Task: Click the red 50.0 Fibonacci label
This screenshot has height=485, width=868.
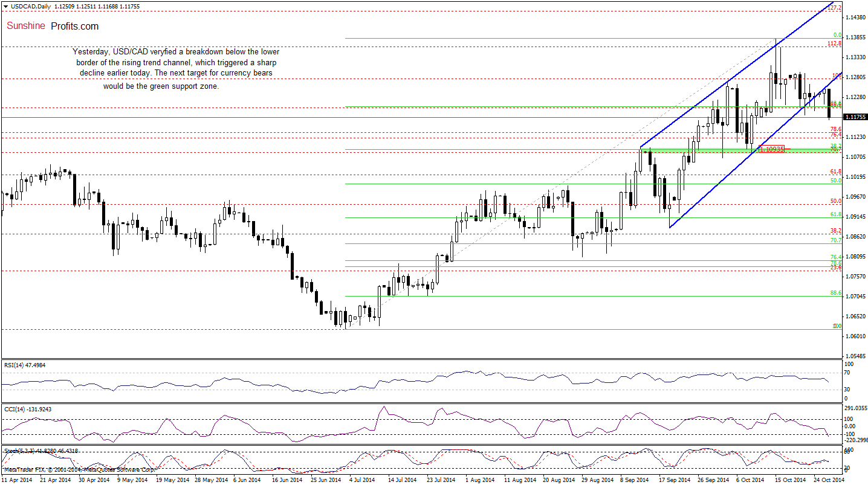Action: (836, 201)
